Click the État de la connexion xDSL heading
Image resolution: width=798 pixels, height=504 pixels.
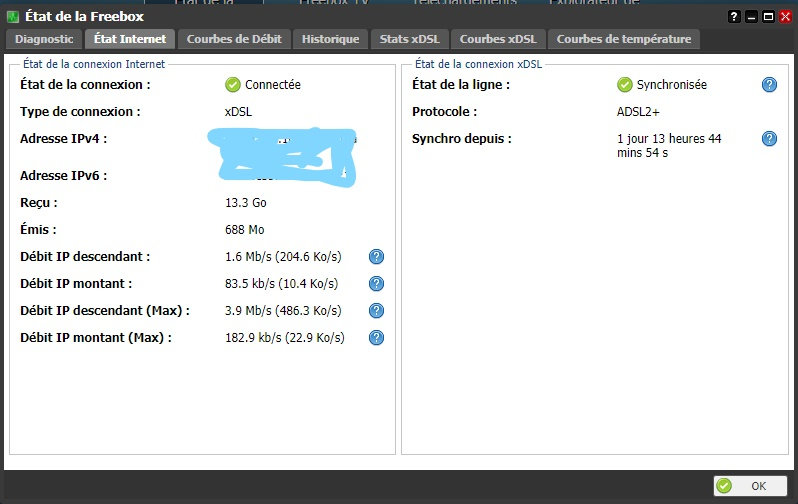pyautogui.click(x=478, y=64)
